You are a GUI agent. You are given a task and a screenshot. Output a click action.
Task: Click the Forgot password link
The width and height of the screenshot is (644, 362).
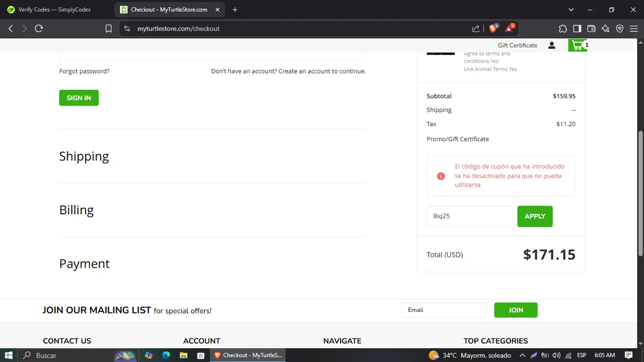(84, 71)
